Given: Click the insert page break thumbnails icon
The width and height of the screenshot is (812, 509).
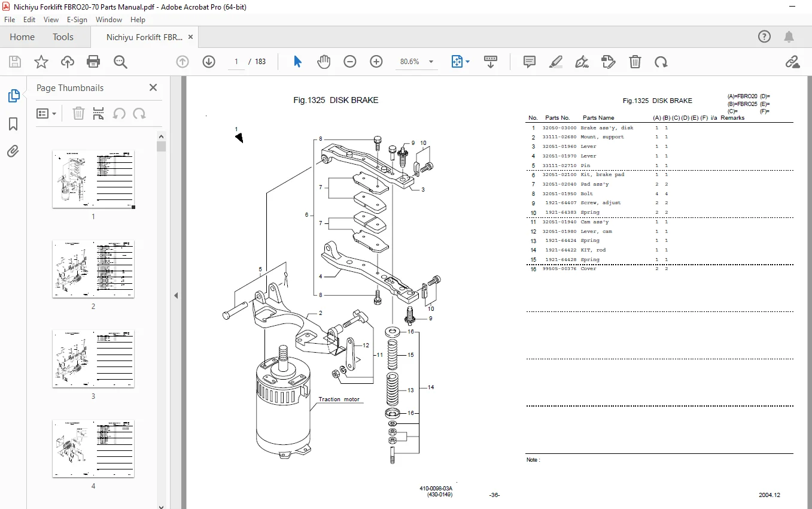Looking at the screenshot, I should 99,113.
